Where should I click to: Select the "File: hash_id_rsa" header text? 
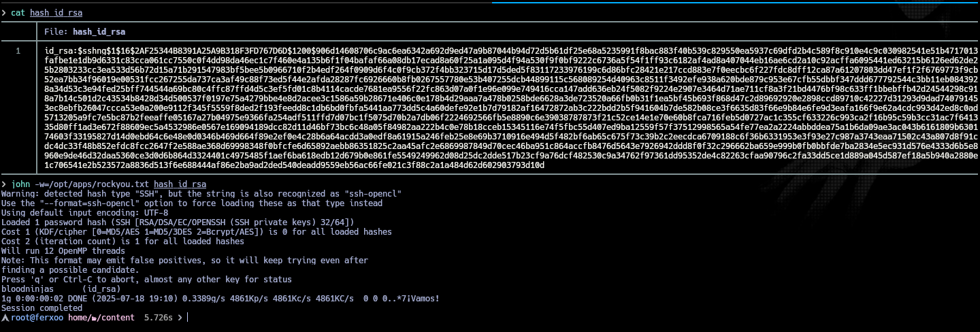(x=84, y=31)
